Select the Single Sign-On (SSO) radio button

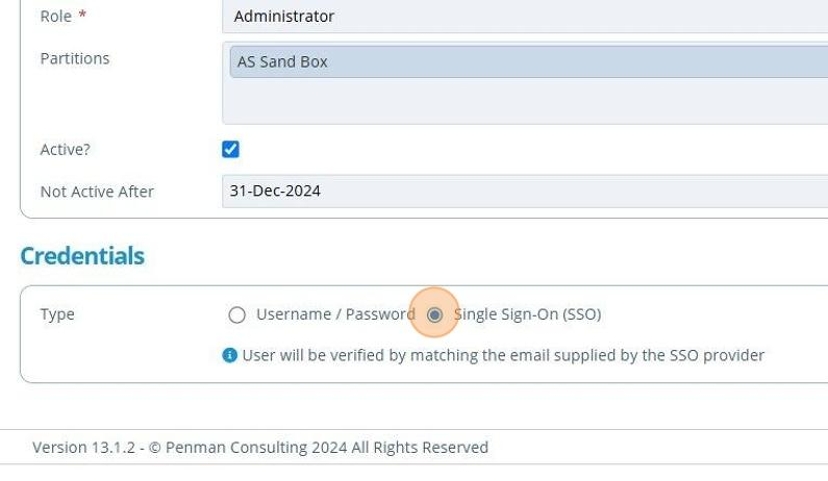click(x=434, y=315)
